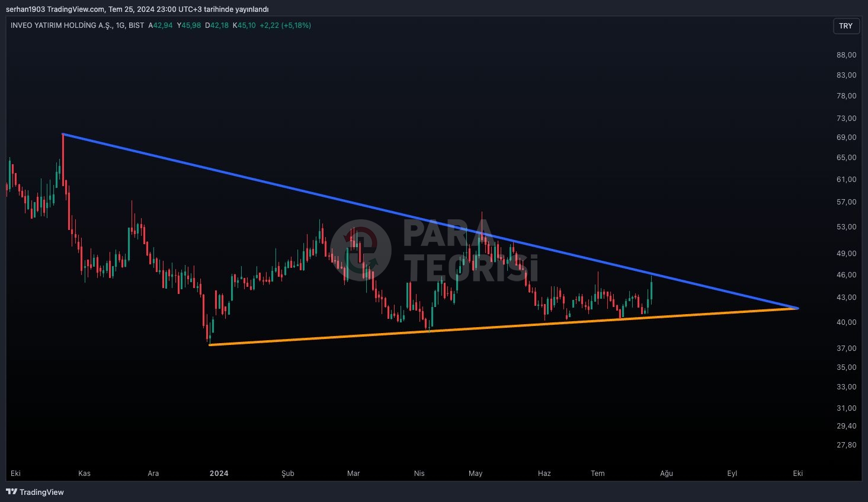Click the Mar month label

point(353,473)
